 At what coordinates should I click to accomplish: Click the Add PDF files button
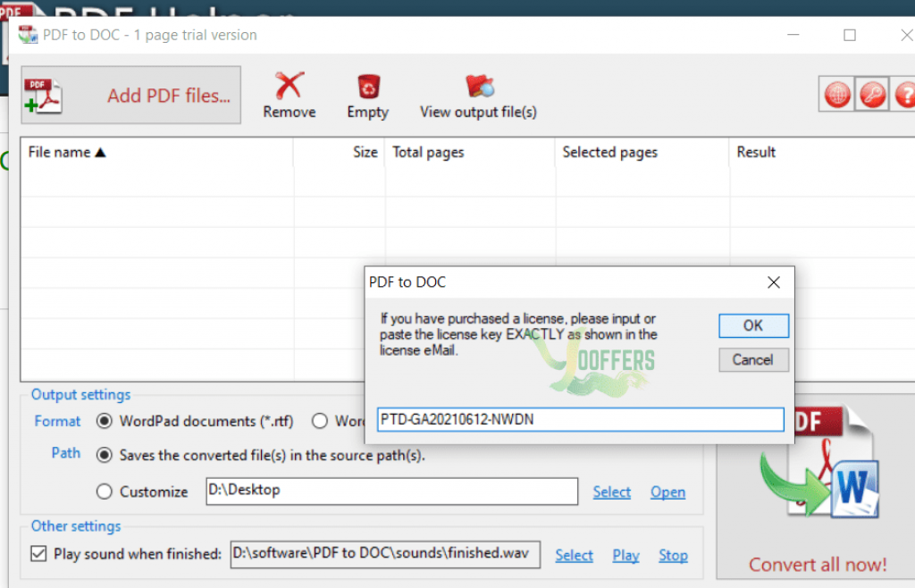tap(130, 95)
